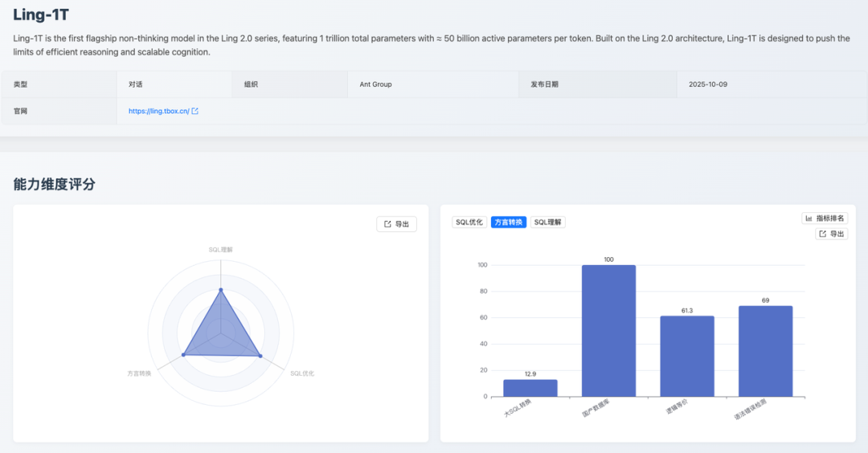Screen dimensions: 868x453
Task: Click the external link icon beside ling.tbox.cn
Action: 195,111
